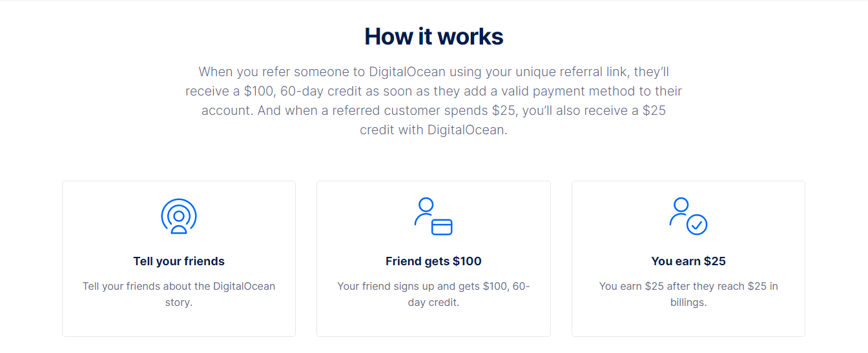Viewport: 868px width, 353px height.
Task: Click "day credit." in the middle card description
Action: [x=433, y=302]
